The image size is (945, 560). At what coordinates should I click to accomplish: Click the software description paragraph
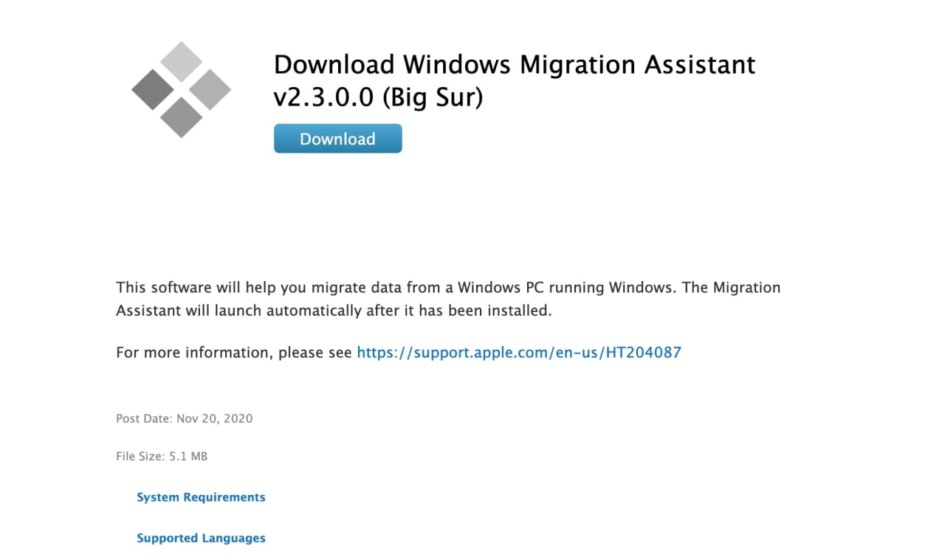coord(443,298)
